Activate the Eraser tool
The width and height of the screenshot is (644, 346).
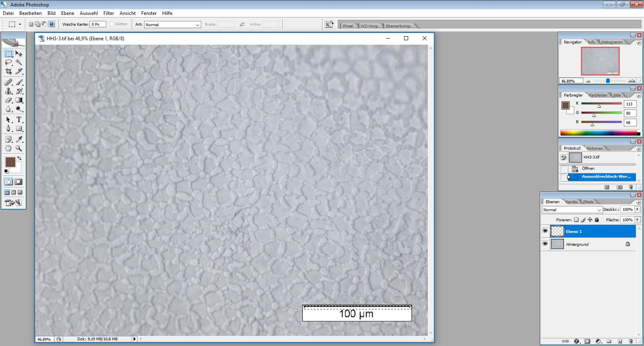pos(8,100)
